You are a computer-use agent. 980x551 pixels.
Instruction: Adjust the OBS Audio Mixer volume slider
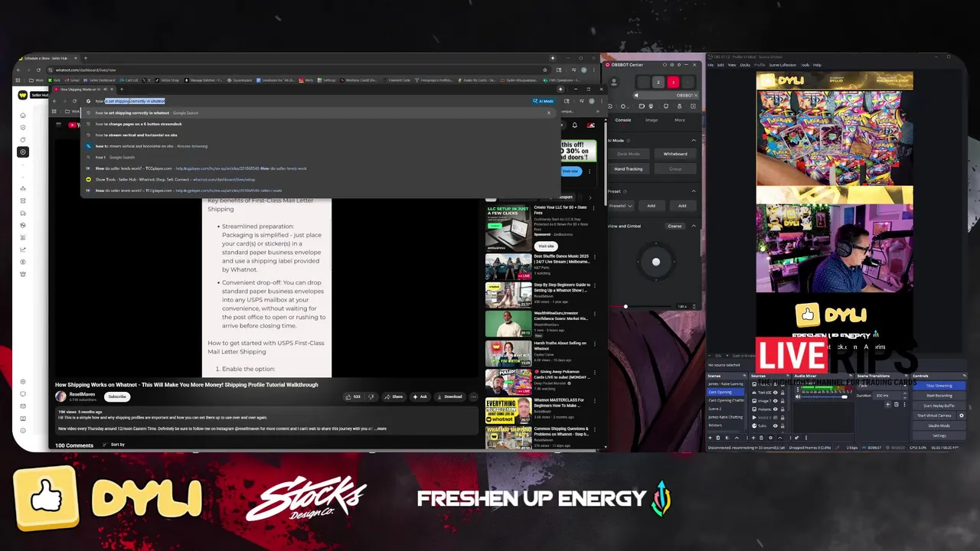pyautogui.click(x=844, y=397)
